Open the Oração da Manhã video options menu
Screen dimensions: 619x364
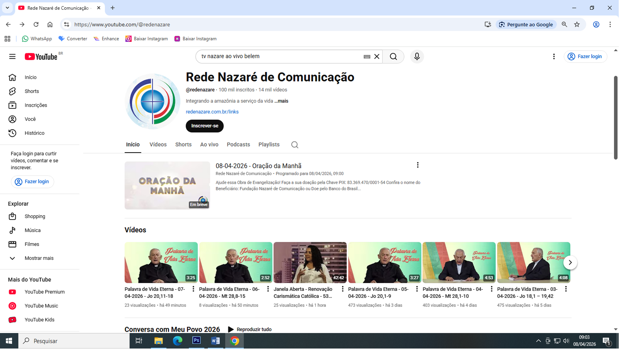[x=418, y=165]
